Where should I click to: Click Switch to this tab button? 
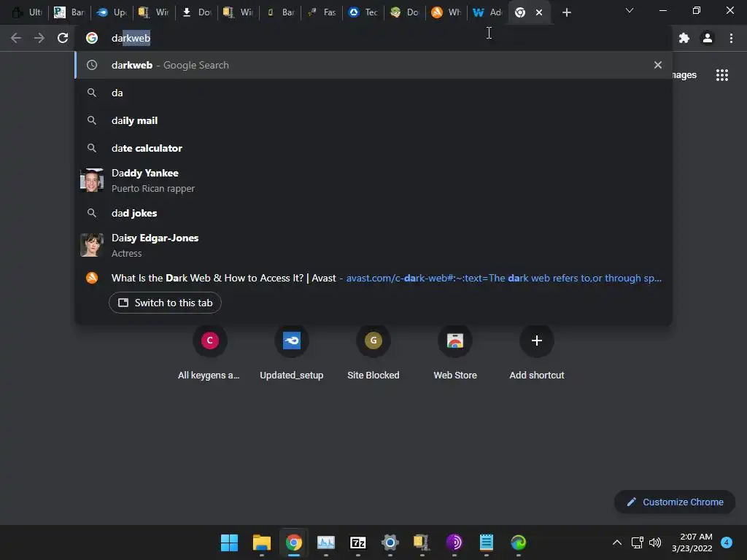[165, 303]
